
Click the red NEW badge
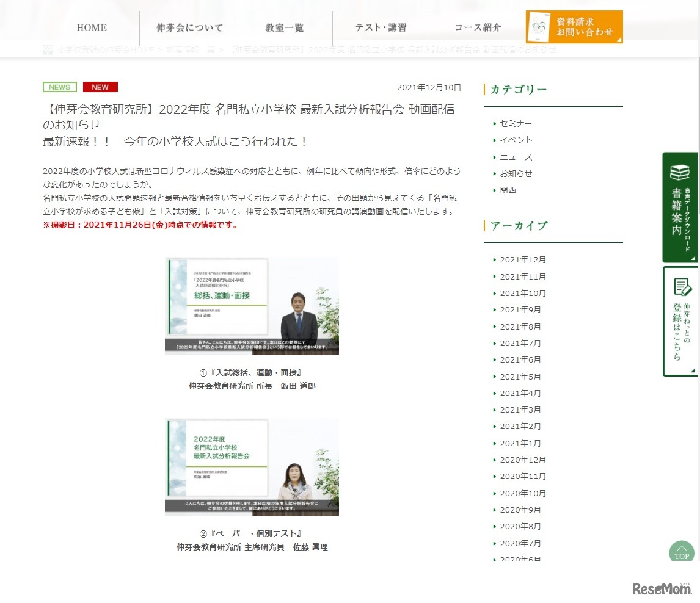coord(100,87)
